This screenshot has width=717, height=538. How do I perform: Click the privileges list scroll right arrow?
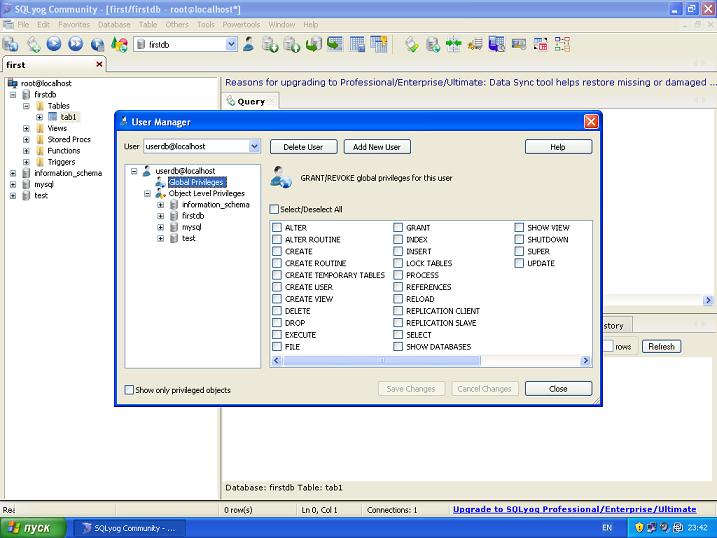(585, 361)
